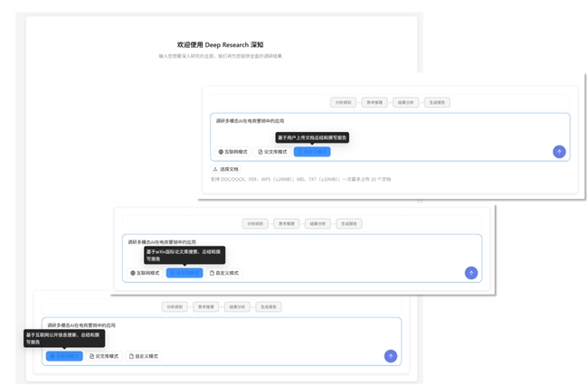
Task: Pick 自定义模式 in panel with internet-search tooltip
Action: click(143, 356)
